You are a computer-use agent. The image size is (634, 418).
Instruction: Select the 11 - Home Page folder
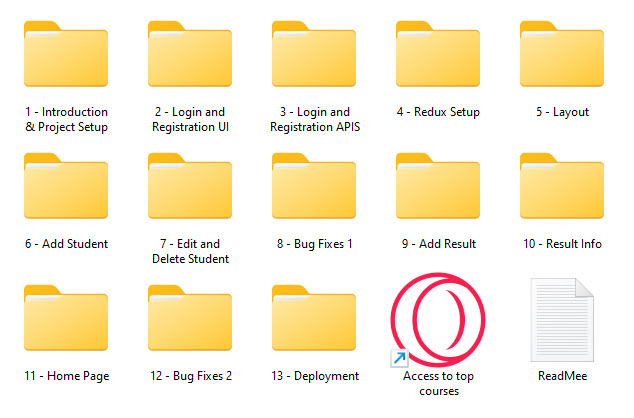pyautogui.click(x=66, y=318)
